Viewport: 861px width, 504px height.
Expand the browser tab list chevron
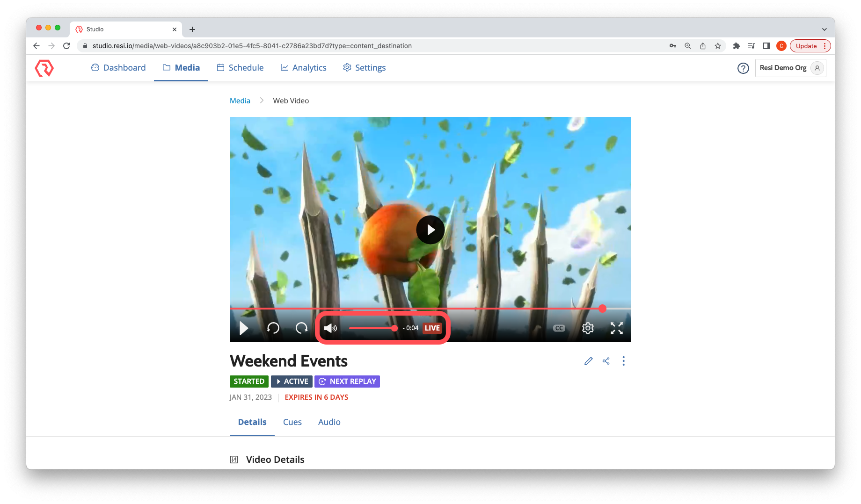(824, 29)
